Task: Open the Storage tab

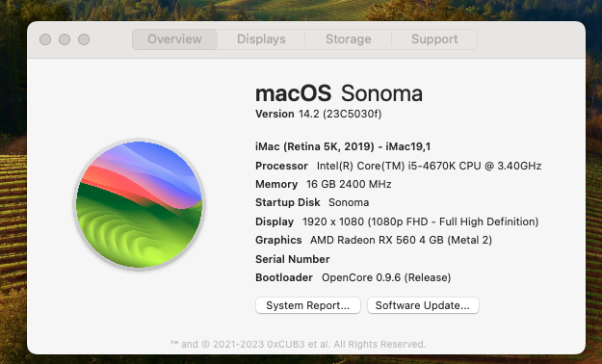Action: [x=349, y=39]
